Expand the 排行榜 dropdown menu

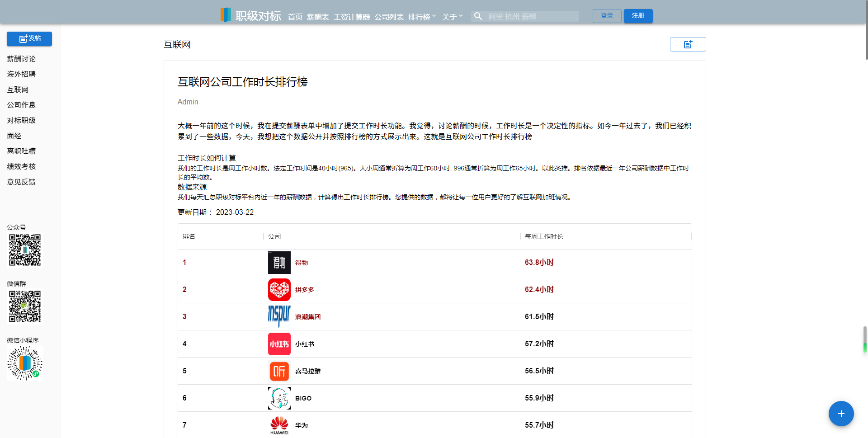422,17
